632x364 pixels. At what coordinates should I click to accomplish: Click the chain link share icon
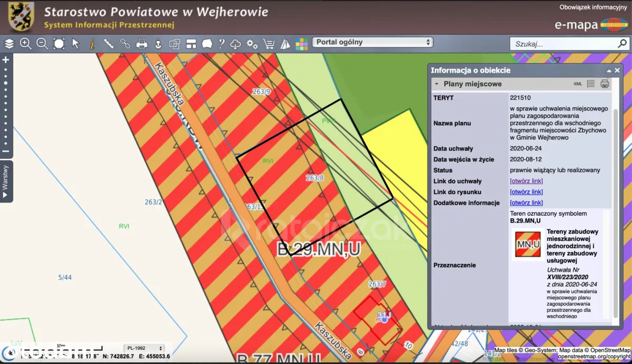125,44
